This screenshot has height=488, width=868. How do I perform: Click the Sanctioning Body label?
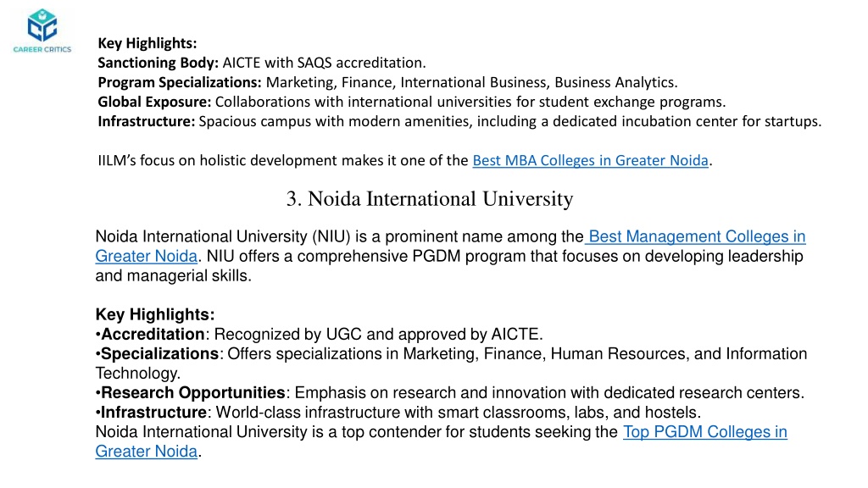(x=158, y=63)
